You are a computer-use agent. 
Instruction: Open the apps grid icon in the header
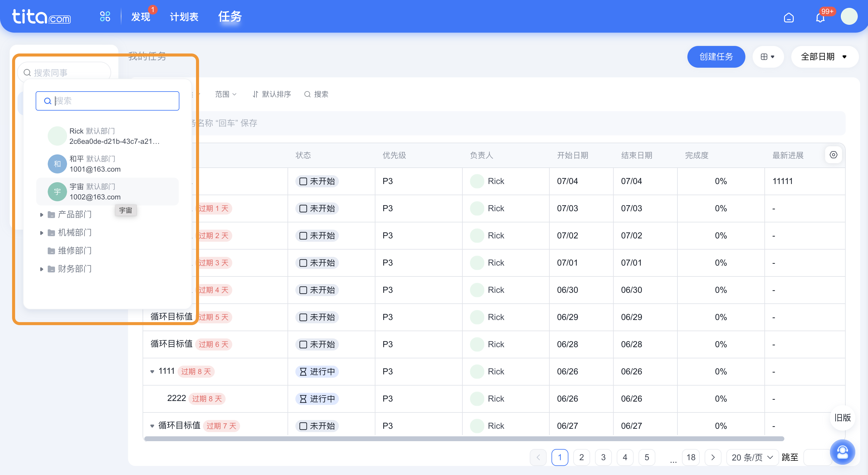105,17
